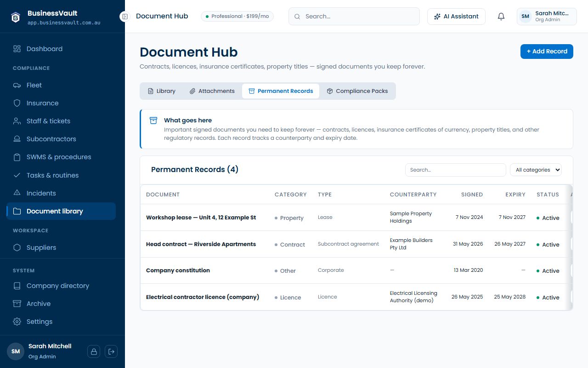Click the BusinessVault shield logo
The height and width of the screenshot is (368, 588).
(16, 17)
